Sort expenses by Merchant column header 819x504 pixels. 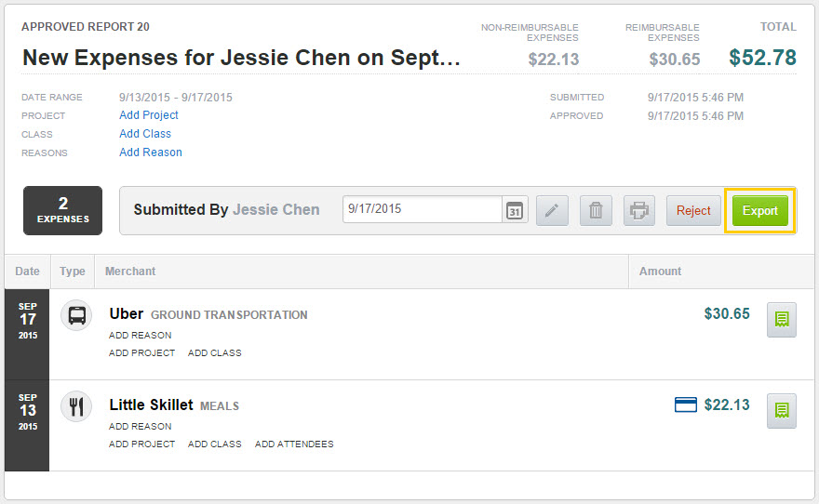click(x=130, y=272)
